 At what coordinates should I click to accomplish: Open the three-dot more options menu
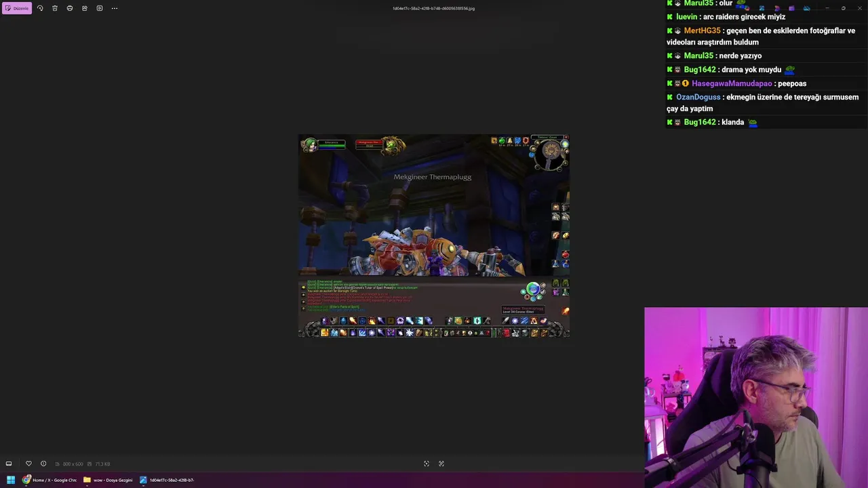(115, 8)
